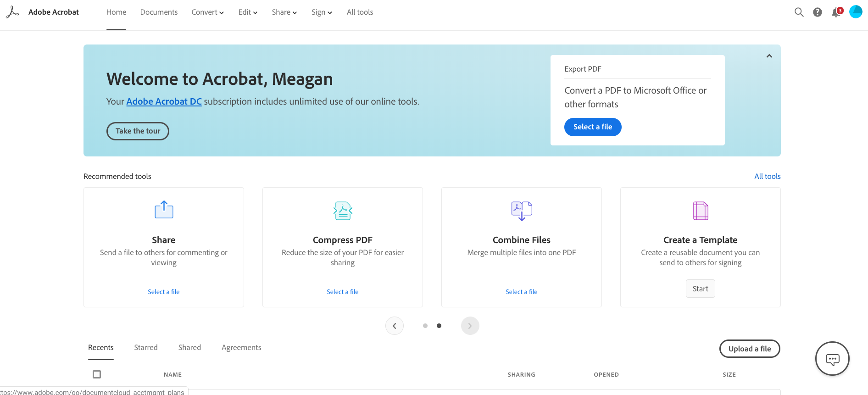Open the Adobe Acrobat DC link

[164, 101]
